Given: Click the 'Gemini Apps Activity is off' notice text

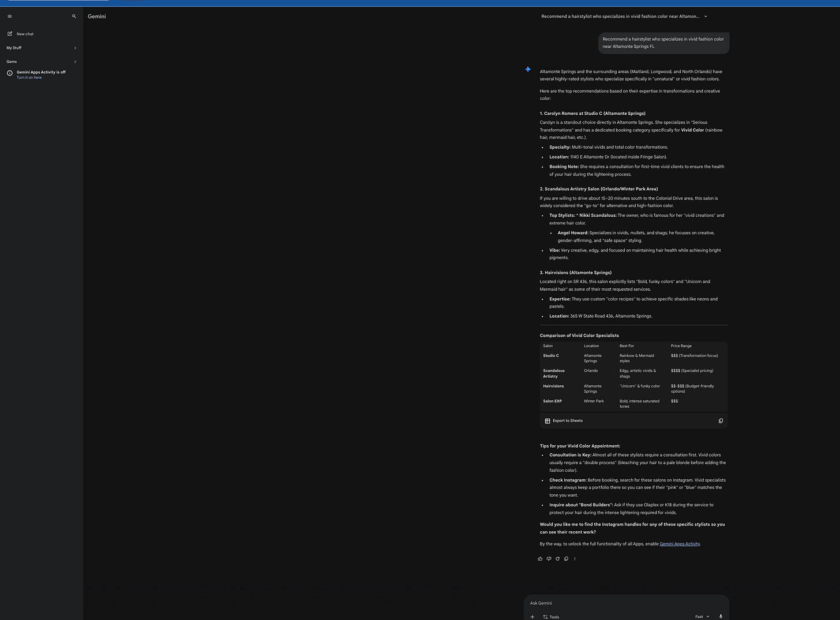Looking at the screenshot, I should point(41,72).
